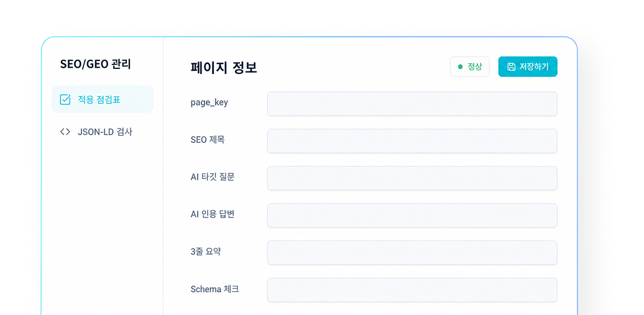Click the code brackets icon for JSON-LD 검사
This screenshot has width=644, height=315.
(65, 132)
